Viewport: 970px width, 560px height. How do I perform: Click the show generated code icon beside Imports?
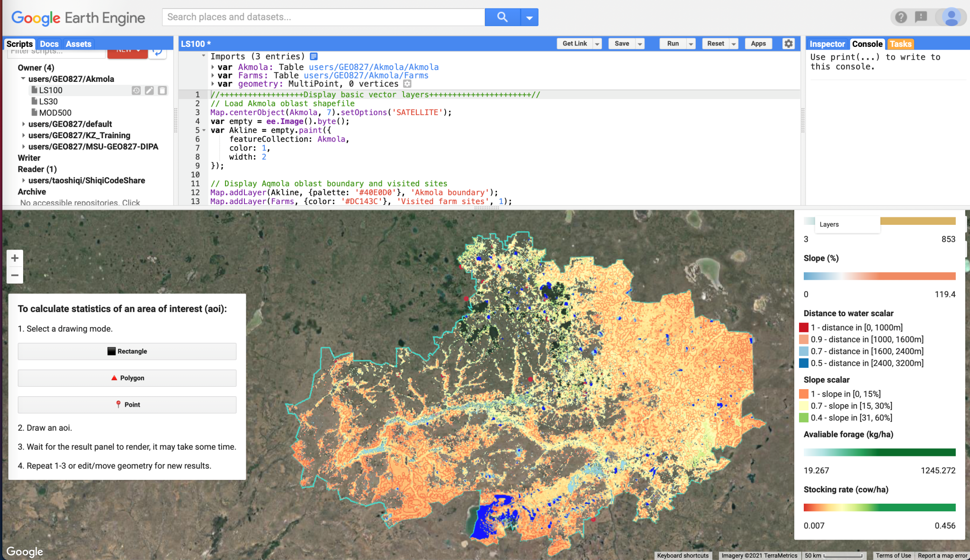[314, 56]
